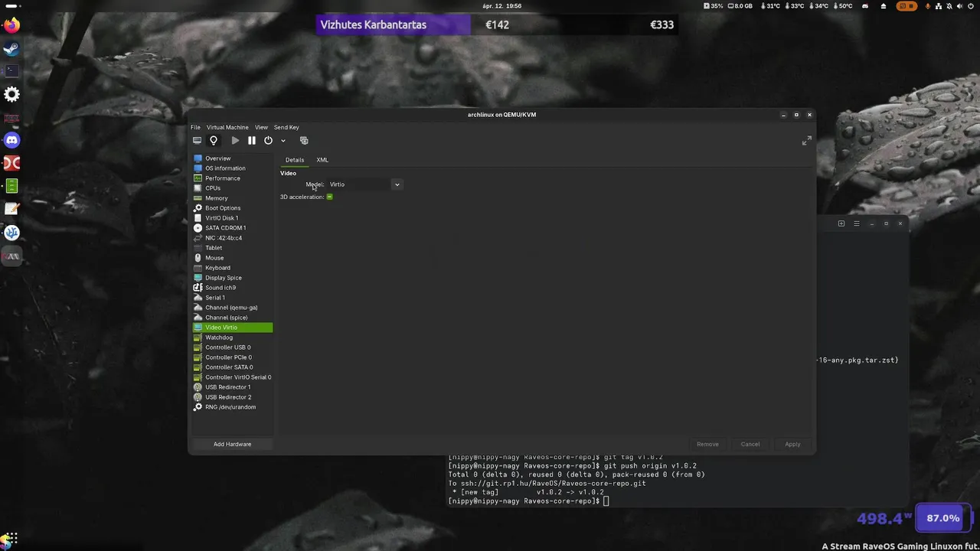Image resolution: width=980 pixels, height=551 pixels.
Task: Click the Run virtual machine play button
Action: (235, 141)
